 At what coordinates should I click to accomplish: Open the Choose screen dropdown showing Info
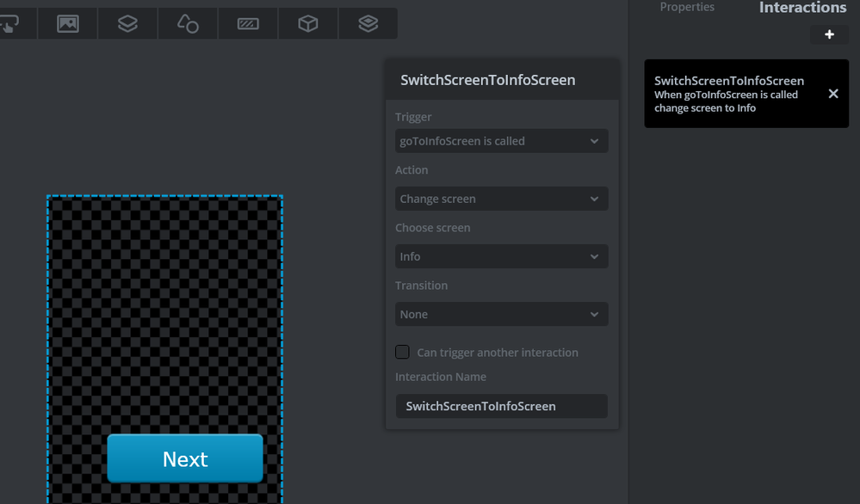pos(501,256)
